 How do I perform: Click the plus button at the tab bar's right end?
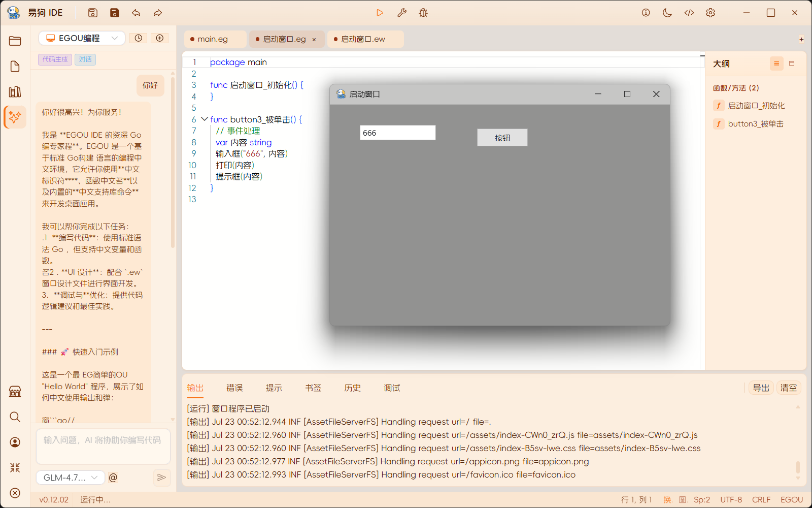coord(801,39)
